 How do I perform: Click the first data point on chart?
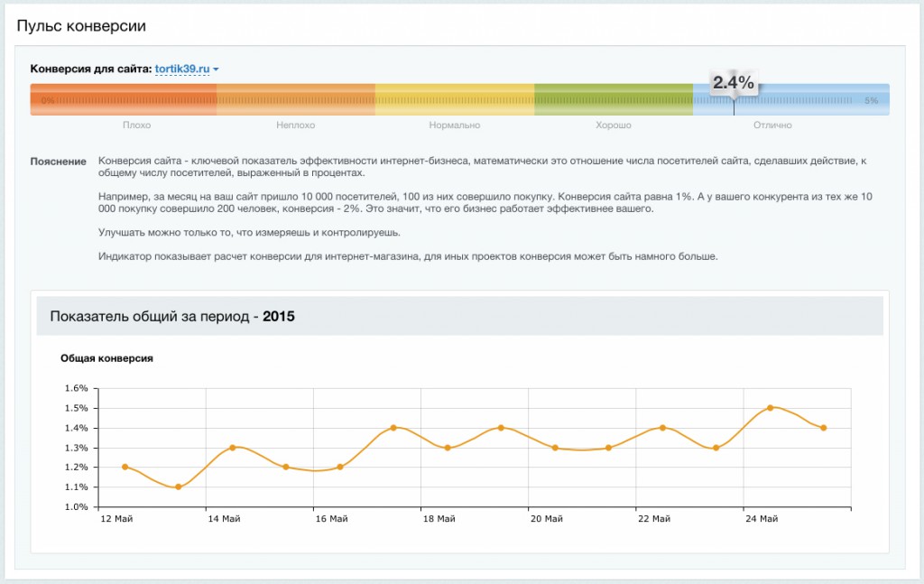click(125, 467)
